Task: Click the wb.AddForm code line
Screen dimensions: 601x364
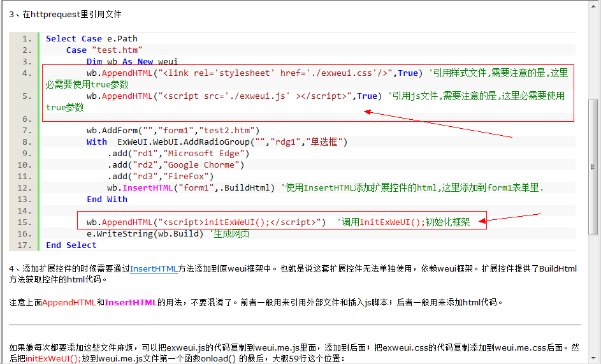Action: coord(173,131)
